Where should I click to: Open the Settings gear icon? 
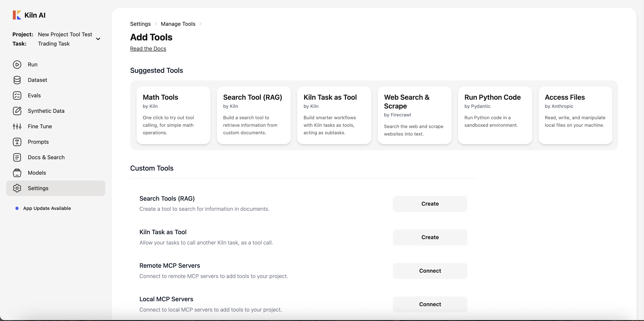[17, 188]
